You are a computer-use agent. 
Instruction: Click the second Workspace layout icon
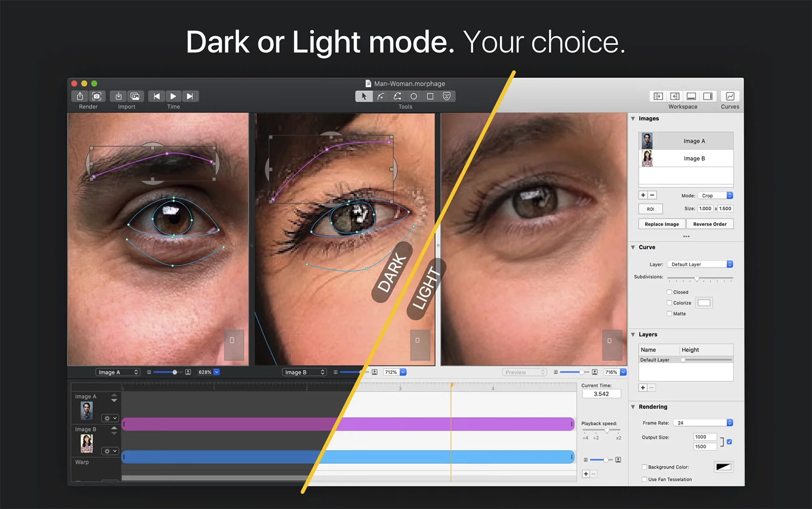[x=675, y=96]
